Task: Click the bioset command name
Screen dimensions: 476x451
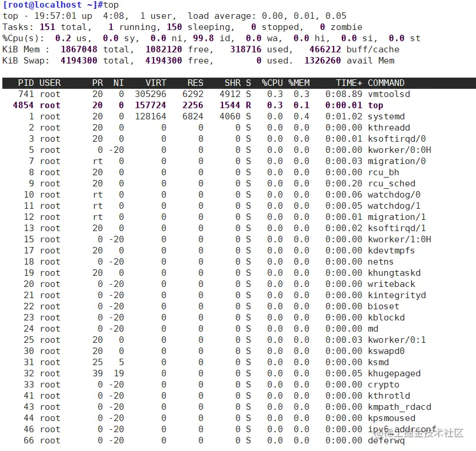Action: click(384, 306)
